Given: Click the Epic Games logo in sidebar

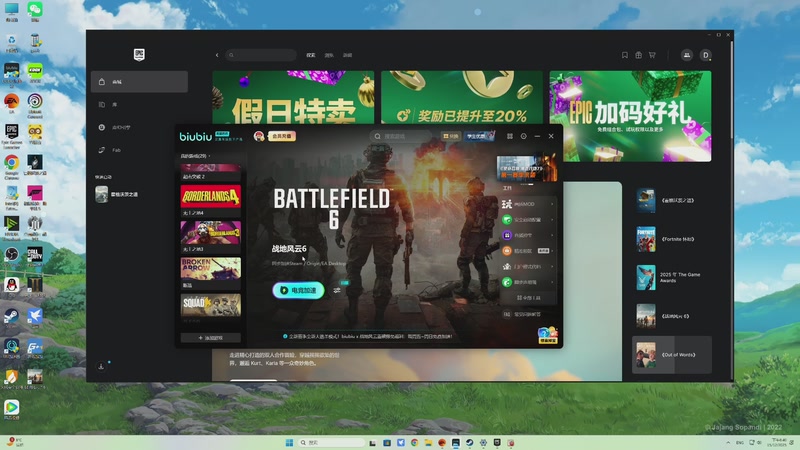Looking at the screenshot, I should pos(139,55).
